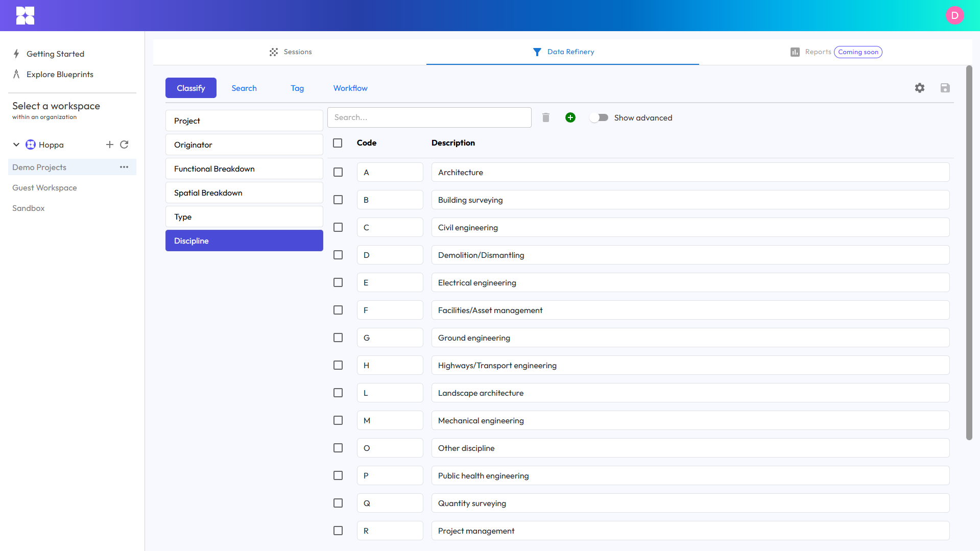980x551 pixels.
Task: Collapse the Hoppa organization chevron
Action: (x=16, y=145)
